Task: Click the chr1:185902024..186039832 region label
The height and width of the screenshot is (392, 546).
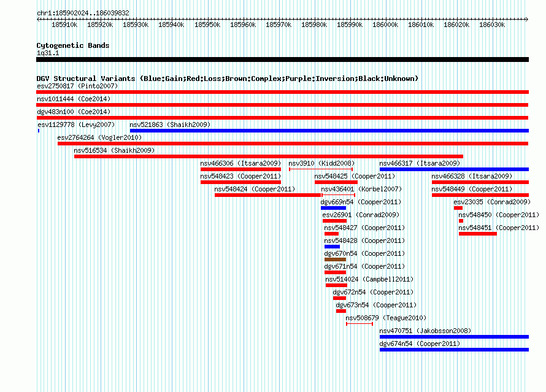Action: [x=83, y=13]
